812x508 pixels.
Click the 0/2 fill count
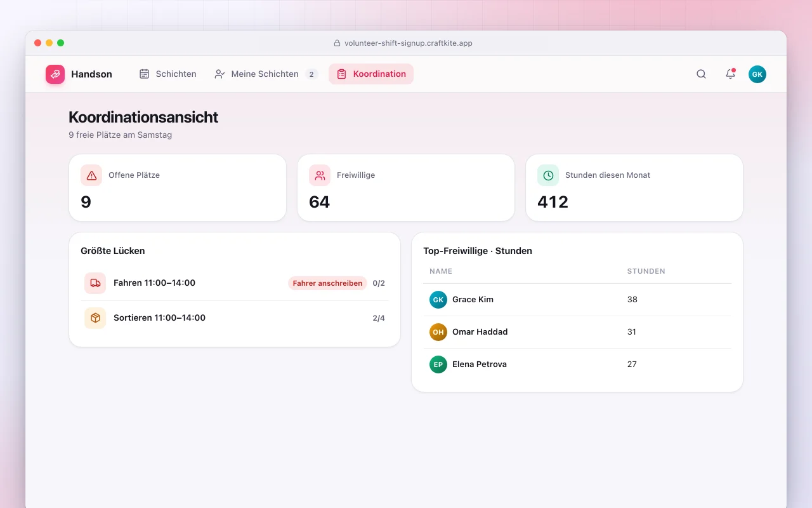[x=379, y=283]
